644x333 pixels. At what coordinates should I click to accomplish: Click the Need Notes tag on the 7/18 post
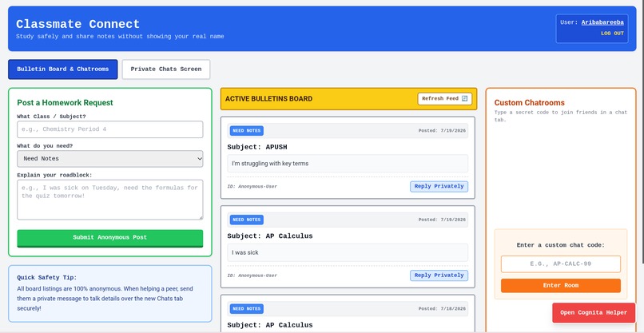pyautogui.click(x=246, y=309)
